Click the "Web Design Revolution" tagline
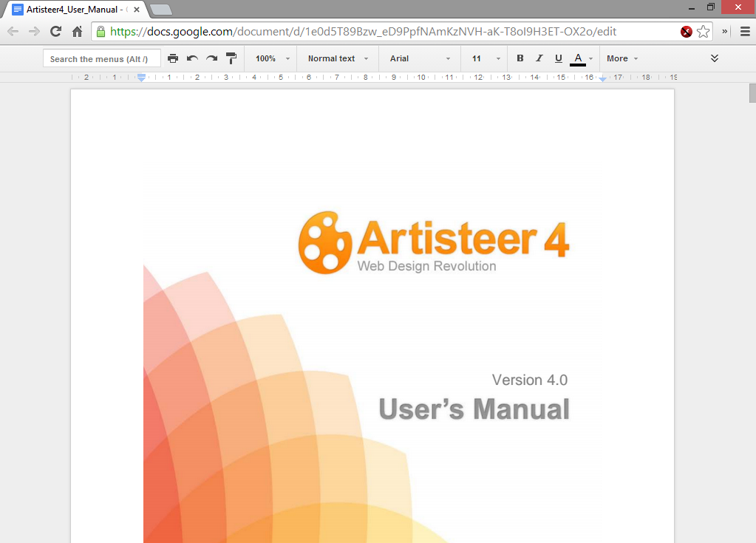 click(x=426, y=266)
